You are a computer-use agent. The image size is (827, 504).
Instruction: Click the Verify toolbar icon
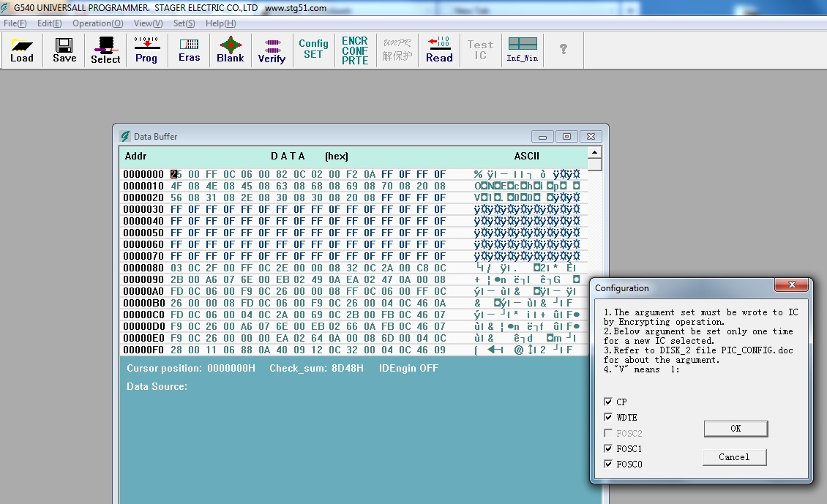pos(272,50)
